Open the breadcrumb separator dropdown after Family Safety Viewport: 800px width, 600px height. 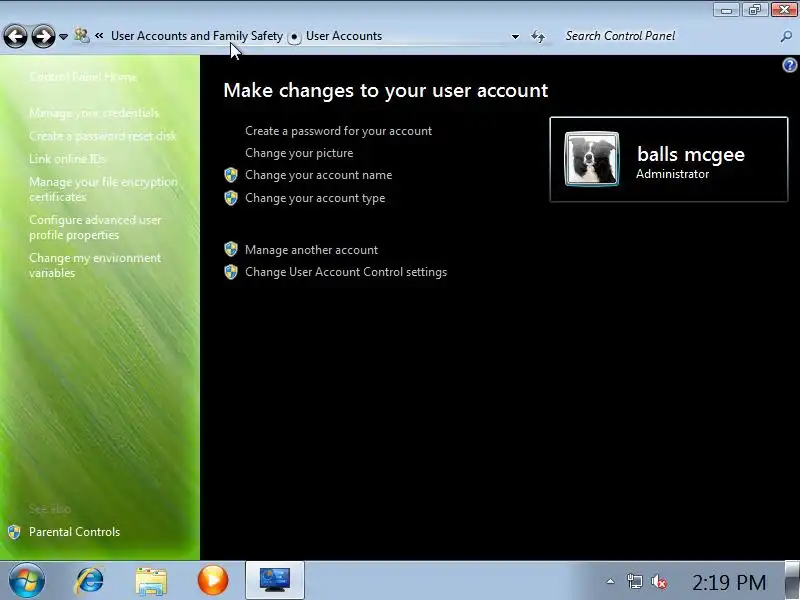pyautogui.click(x=294, y=37)
